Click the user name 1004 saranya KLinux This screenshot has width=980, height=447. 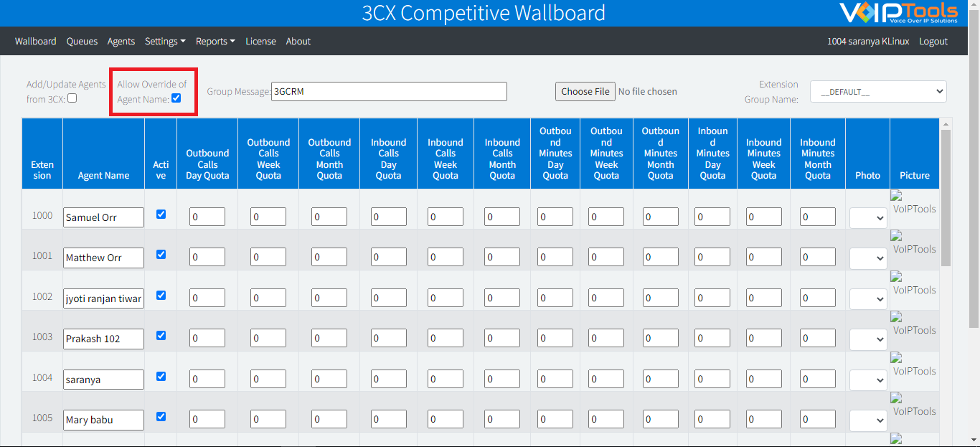(868, 42)
